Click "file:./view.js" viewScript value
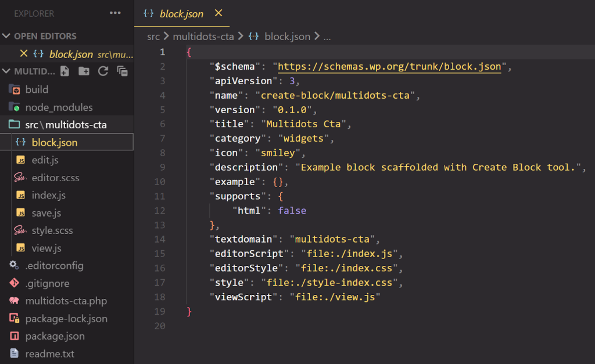This screenshot has width=595, height=364. click(x=335, y=297)
